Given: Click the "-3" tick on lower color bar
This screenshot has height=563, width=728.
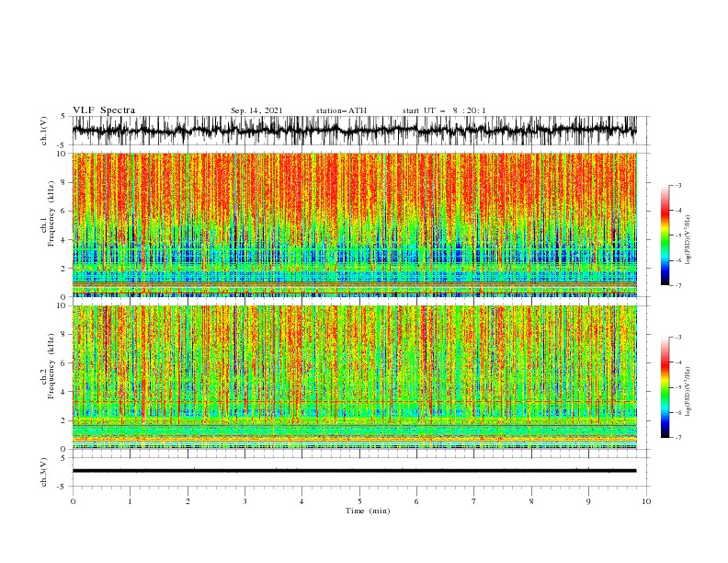Looking at the screenshot, I should (678, 338).
